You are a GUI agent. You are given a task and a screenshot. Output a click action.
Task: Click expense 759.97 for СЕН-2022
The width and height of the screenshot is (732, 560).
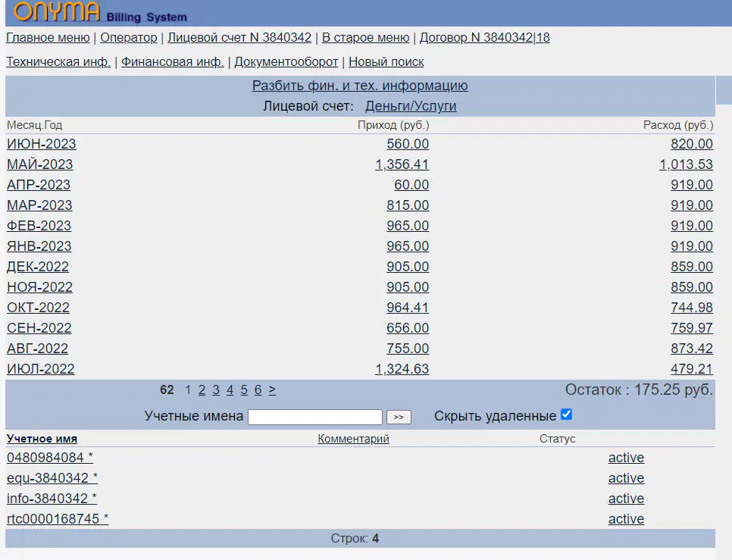click(x=692, y=328)
